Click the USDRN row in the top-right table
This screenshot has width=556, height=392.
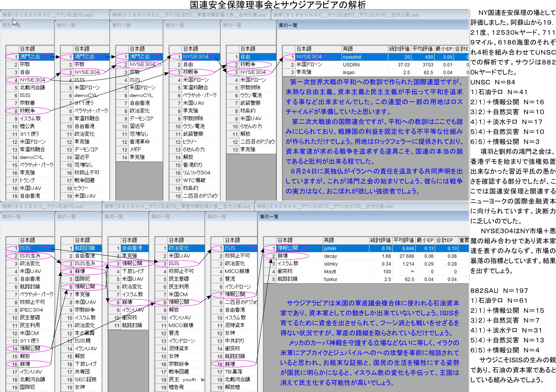coord(351,65)
